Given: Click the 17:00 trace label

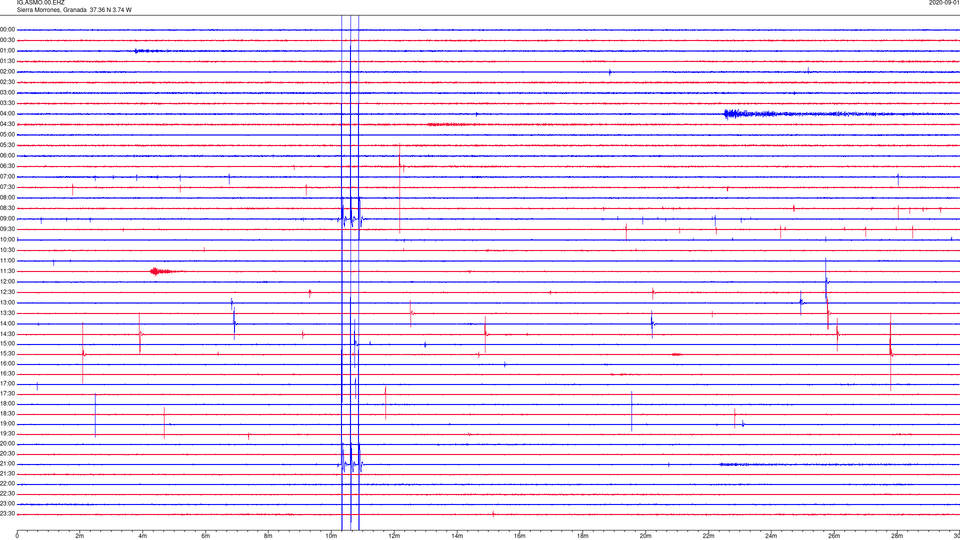Looking at the screenshot, I should click(7, 384).
